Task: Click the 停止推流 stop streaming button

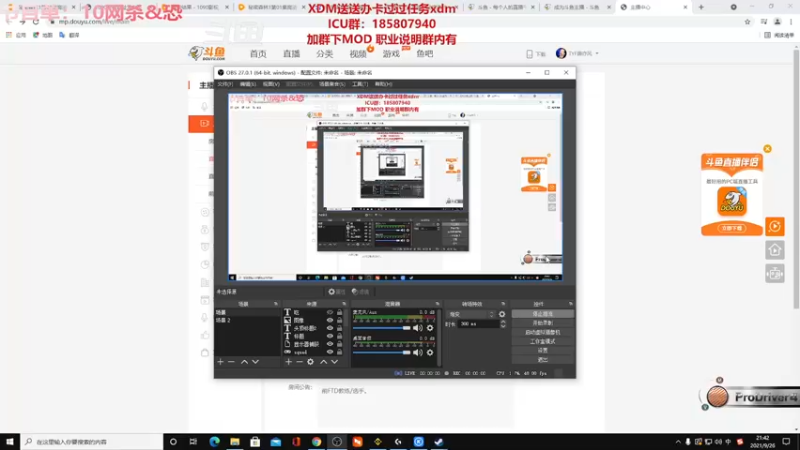Action: (x=542, y=314)
